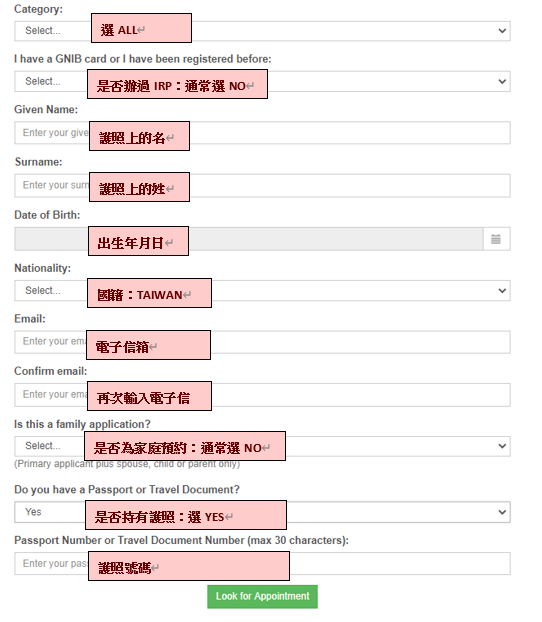542x622 pixels.
Task: Focus the Given Name input field
Action: point(262,133)
